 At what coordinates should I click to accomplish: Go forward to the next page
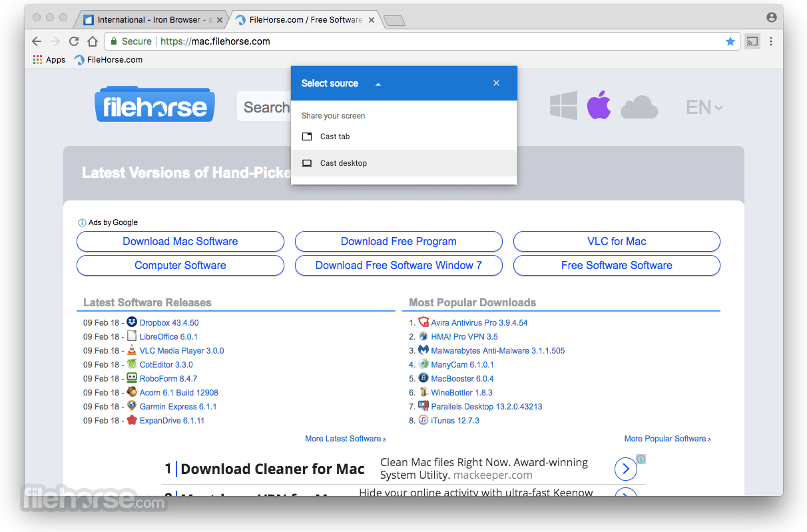click(55, 41)
